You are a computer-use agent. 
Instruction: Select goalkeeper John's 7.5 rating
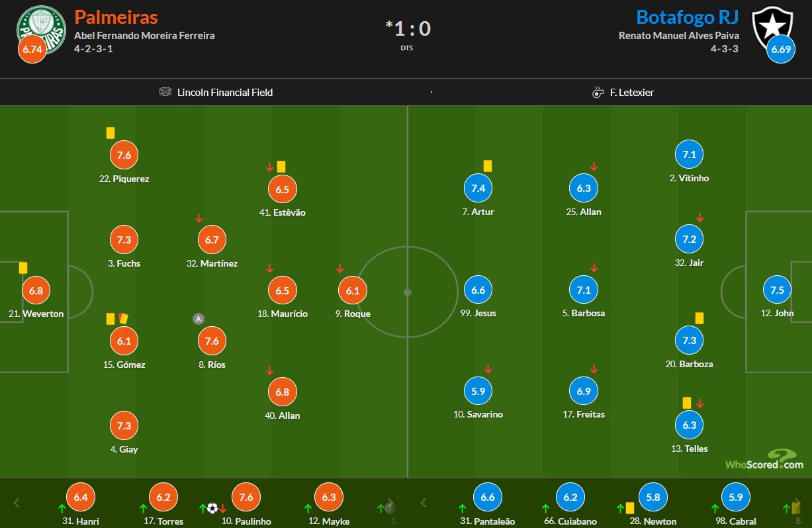point(778,290)
